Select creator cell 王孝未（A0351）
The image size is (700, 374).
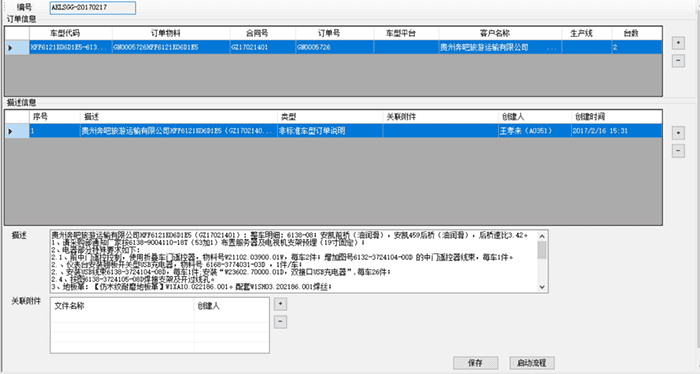click(534, 131)
